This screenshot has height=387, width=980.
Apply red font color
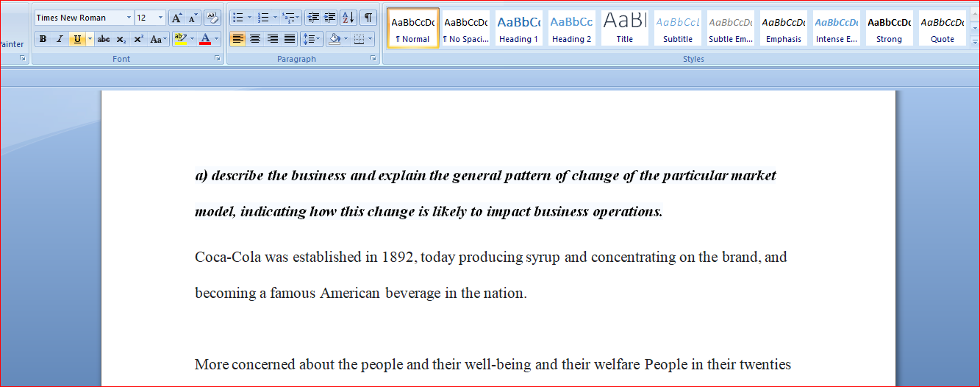205,39
